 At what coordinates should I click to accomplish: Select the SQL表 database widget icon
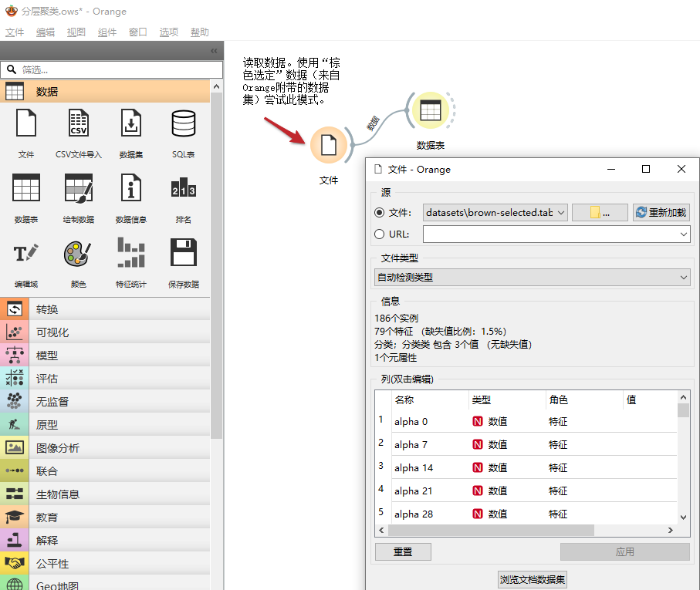pyautogui.click(x=184, y=123)
